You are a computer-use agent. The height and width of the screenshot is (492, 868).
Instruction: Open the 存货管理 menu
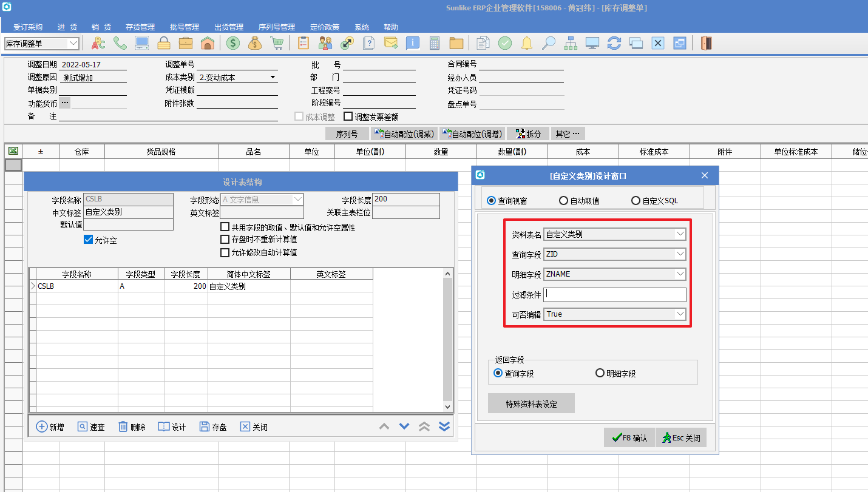tap(140, 27)
